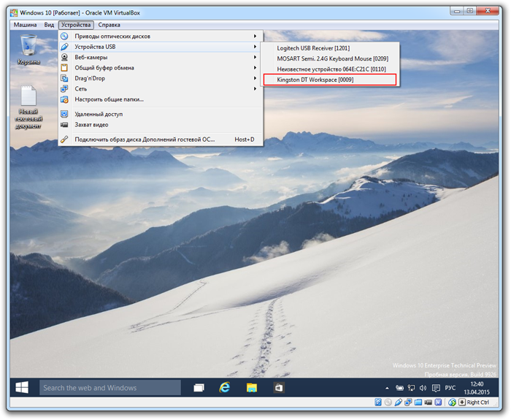Screen dimensions: 511x420
Task: Select the Корзина recycle bin desktop icon
Action: [x=28, y=50]
